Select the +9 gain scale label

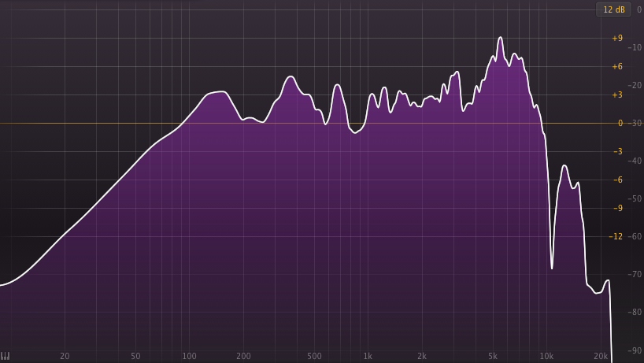617,38
